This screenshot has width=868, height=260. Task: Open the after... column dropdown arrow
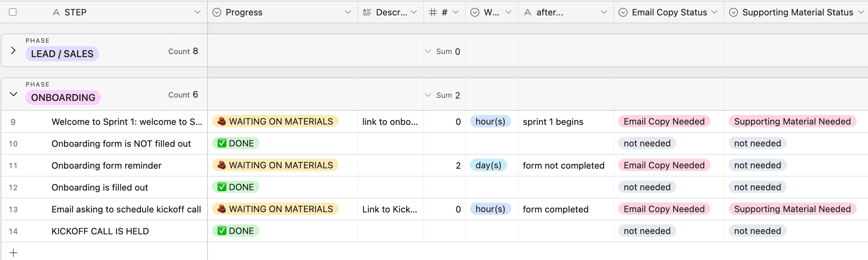[x=604, y=12]
